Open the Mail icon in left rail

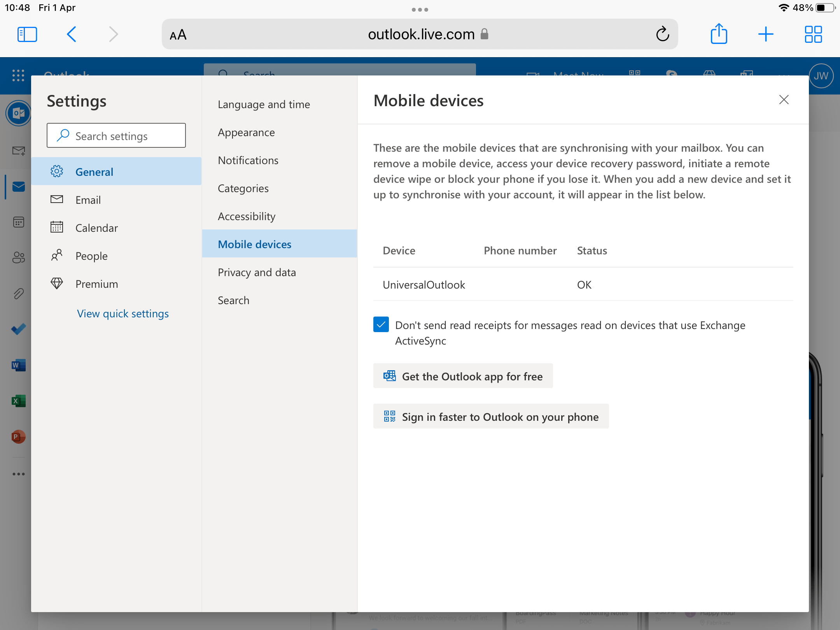pos(18,187)
